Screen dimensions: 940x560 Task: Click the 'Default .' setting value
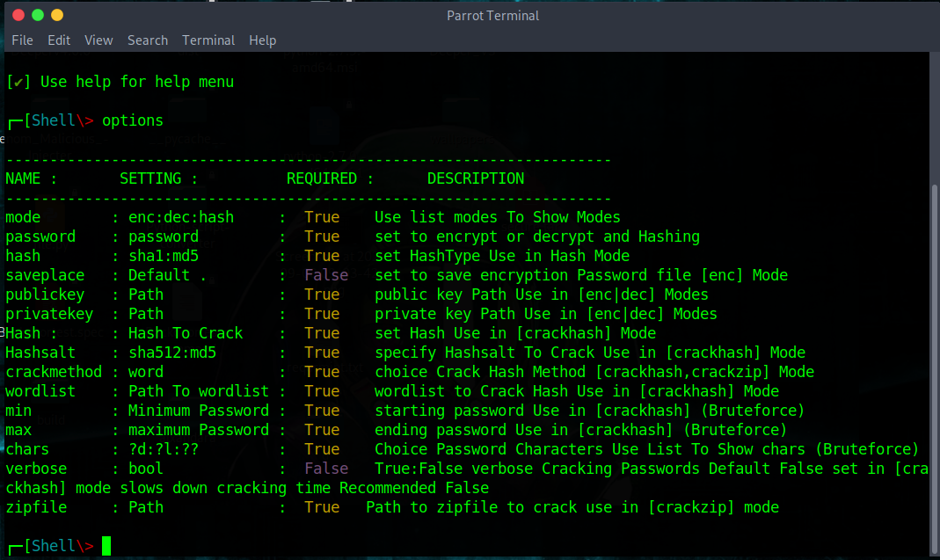(167, 274)
